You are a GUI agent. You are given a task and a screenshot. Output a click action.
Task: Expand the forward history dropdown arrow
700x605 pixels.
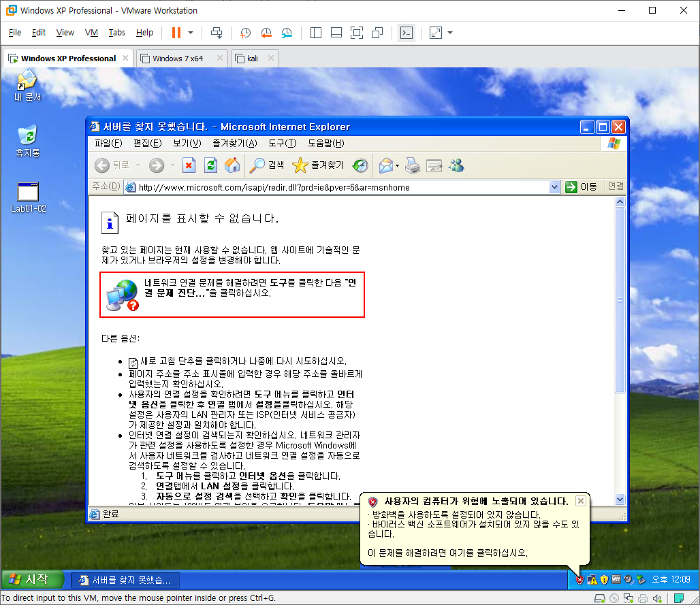point(172,165)
